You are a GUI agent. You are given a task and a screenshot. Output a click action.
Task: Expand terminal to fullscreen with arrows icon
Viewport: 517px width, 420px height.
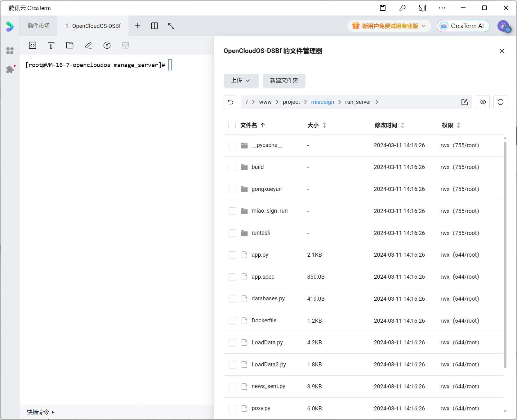click(x=171, y=26)
